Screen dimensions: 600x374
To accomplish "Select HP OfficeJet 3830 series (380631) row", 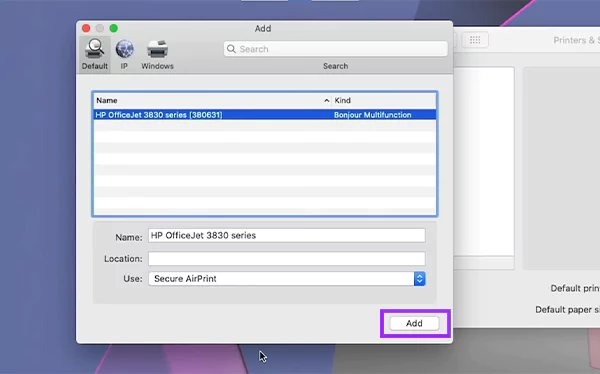I will (265, 115).
